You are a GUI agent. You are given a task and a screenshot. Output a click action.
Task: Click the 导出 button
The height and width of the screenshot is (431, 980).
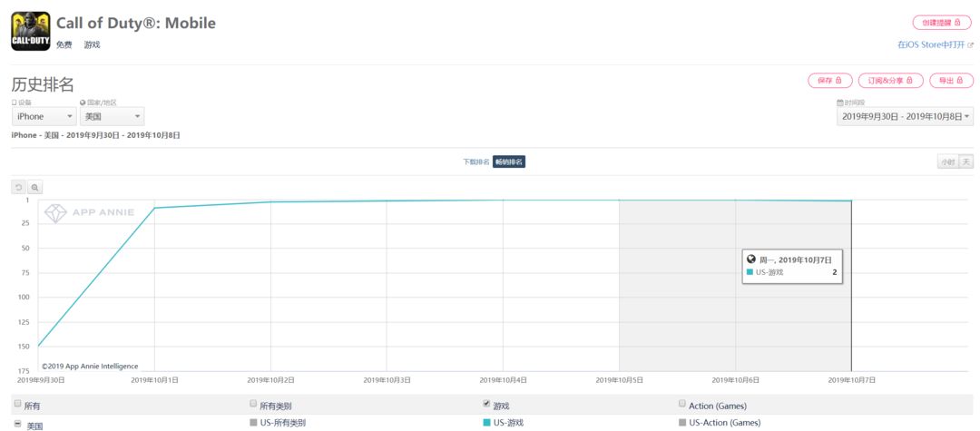pyautogui.click(x=951, y=81)
